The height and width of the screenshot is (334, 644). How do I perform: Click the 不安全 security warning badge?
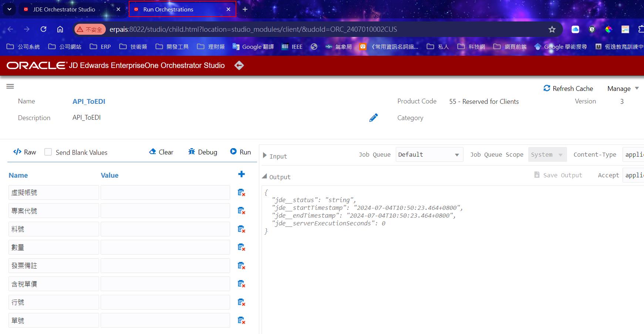pyautogui.click(x=90, y=29)
